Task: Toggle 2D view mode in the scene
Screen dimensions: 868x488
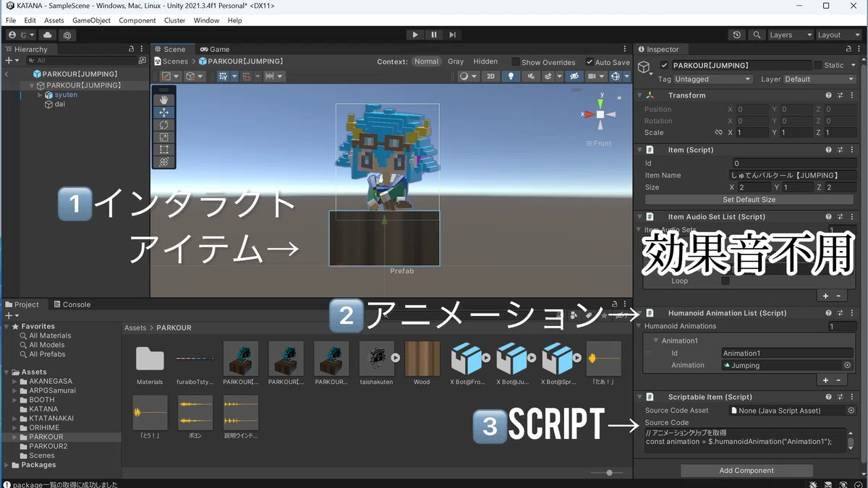Action: coord(490,76)
